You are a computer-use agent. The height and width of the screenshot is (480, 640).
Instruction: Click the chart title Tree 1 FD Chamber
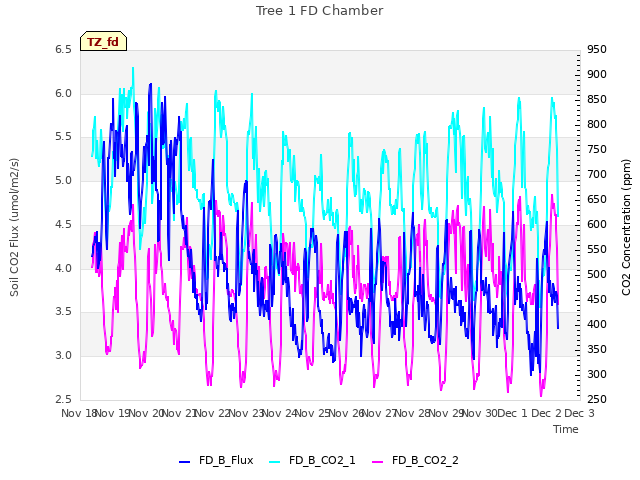[320, 11]
